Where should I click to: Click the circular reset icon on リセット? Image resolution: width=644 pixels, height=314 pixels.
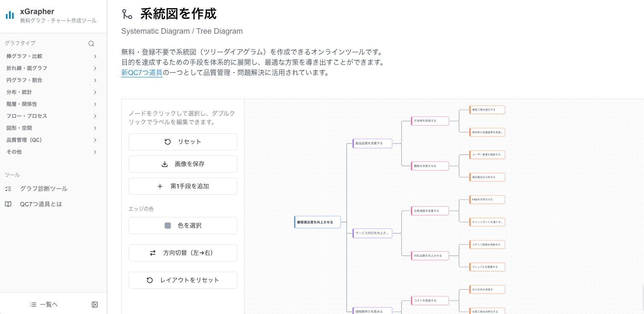tap(167, 141)
